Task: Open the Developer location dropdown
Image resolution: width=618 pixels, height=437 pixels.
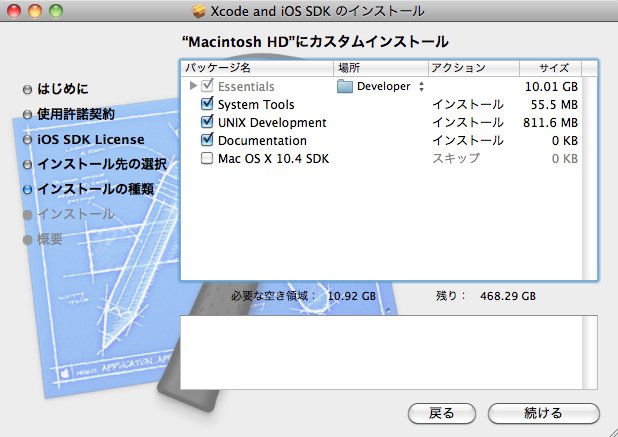Action: pyautogui.click(x=421, y=86)
